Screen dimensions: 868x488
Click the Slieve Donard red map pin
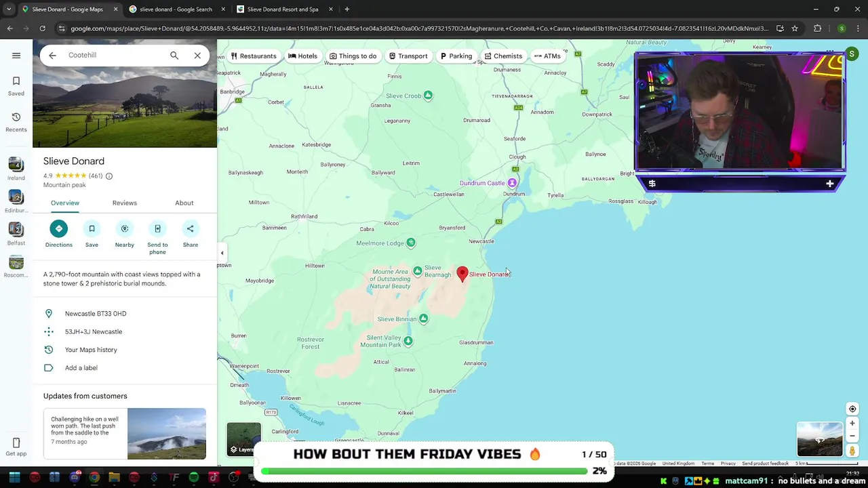pos(462,273)
